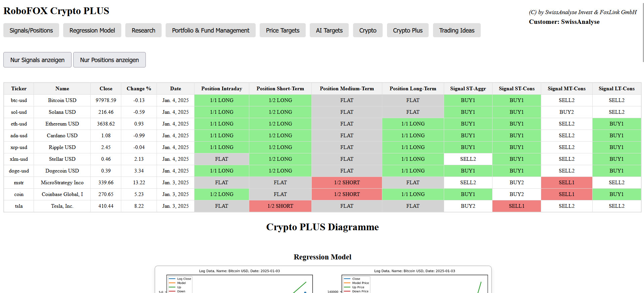
Task: Click the Regression Model section heading
Action: 322,257
